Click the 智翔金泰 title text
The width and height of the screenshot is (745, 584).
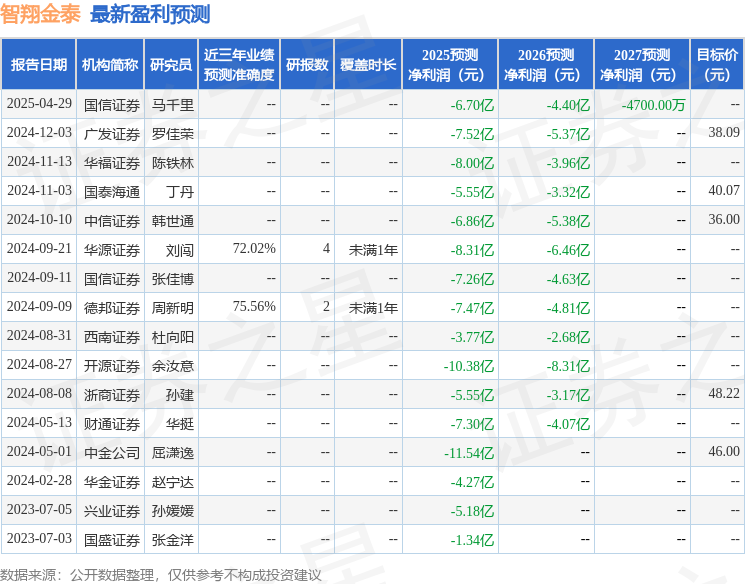click(40, 14)
